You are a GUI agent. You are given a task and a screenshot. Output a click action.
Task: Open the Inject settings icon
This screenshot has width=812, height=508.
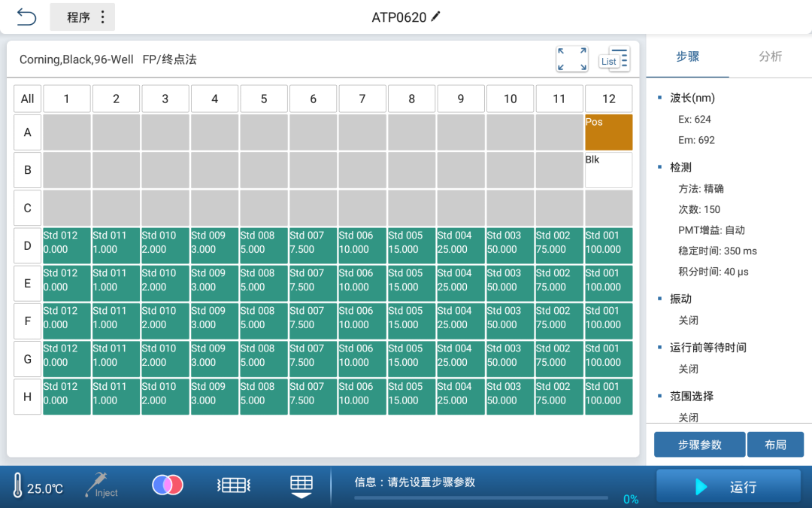(x=102, y=485)
